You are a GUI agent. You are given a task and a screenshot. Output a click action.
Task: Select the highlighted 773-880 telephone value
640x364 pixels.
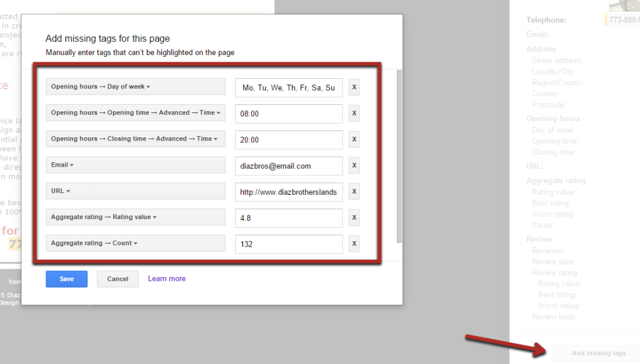click(x=621, y=19)
